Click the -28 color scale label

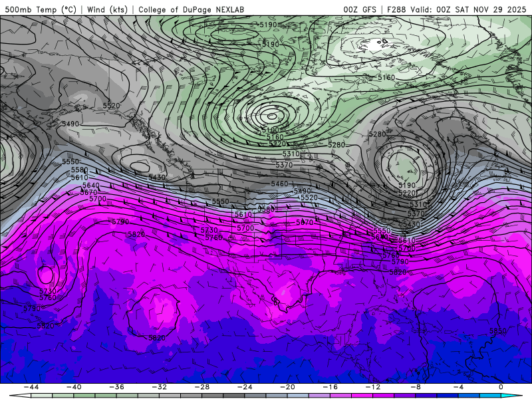click(202, 387)
